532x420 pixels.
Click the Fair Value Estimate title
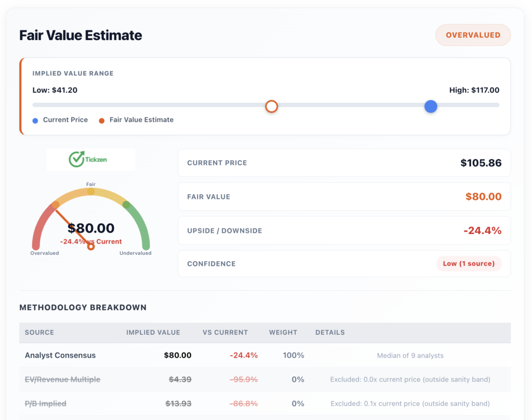[x=81, y=35]
